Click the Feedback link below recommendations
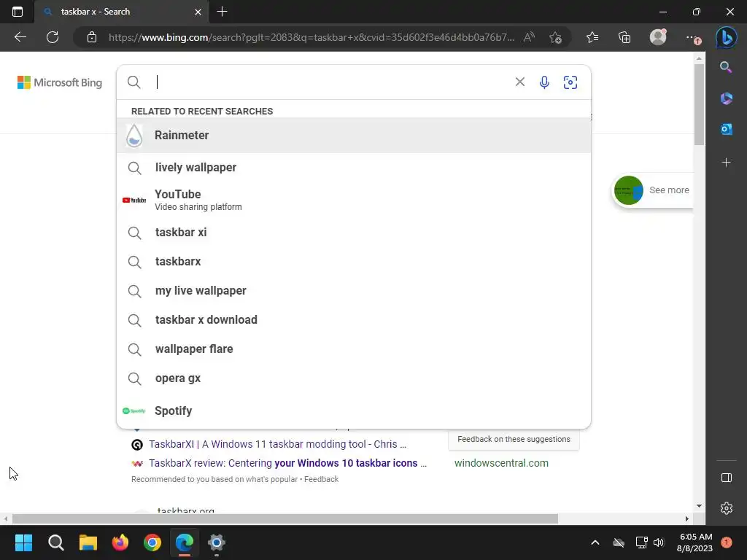The width and height of the screenshot is (747, 560). click(x=321, y=480)
